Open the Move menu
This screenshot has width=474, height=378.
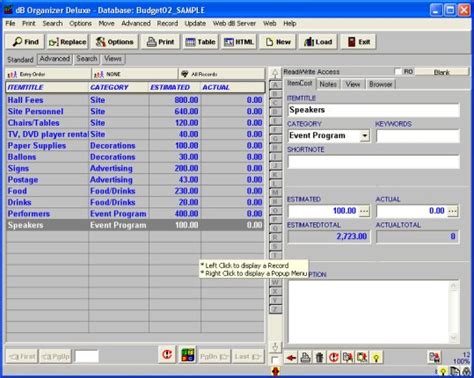point(106,23)
